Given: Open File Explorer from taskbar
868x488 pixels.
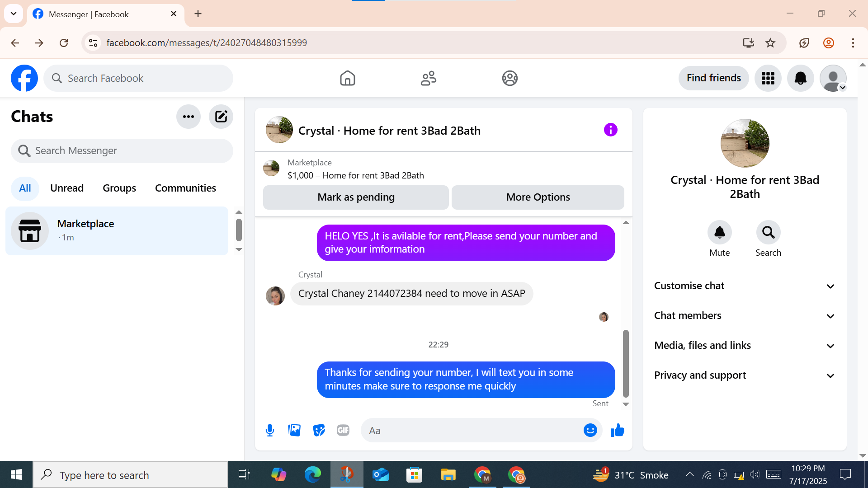Looking at the screenshot, I should 448,474.
